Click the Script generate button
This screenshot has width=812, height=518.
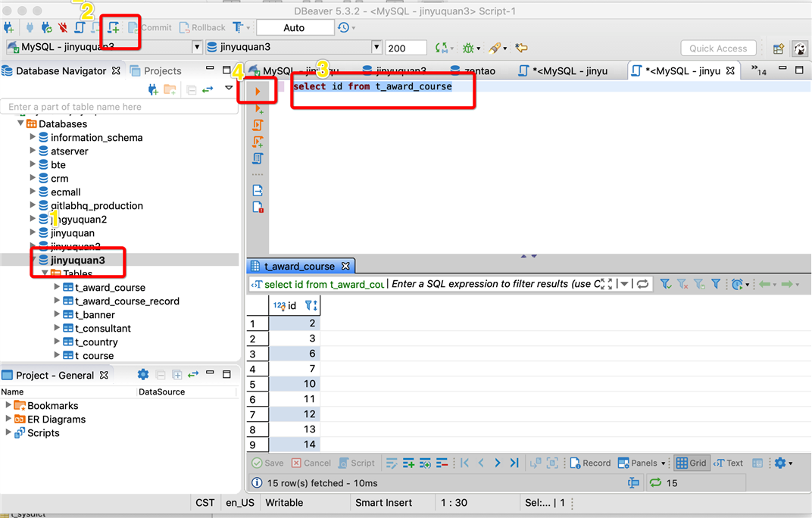point(357,463)
